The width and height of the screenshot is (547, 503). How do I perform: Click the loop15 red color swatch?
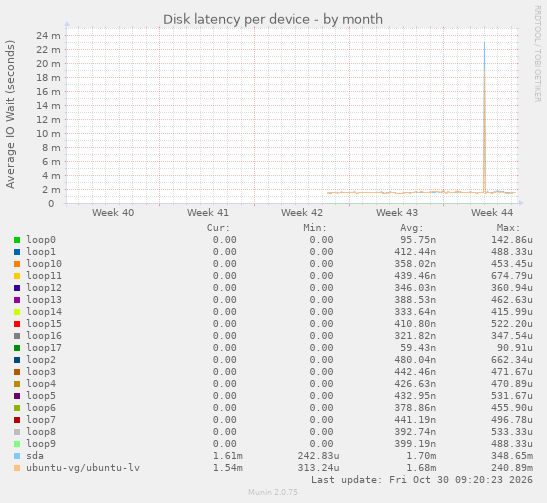[17, 324]
